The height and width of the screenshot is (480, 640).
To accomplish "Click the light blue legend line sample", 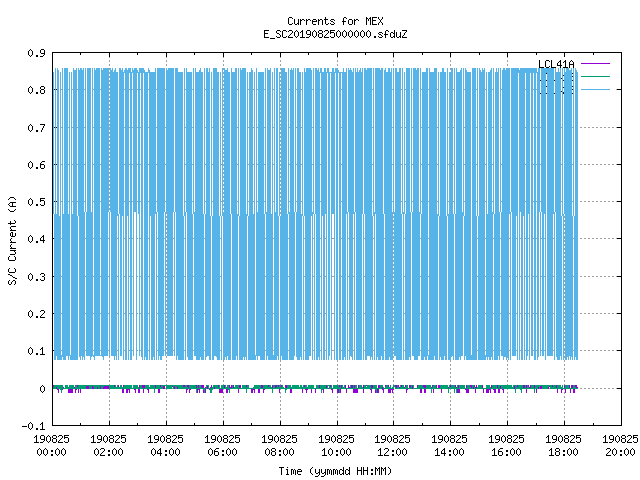I will coord(595,89).
